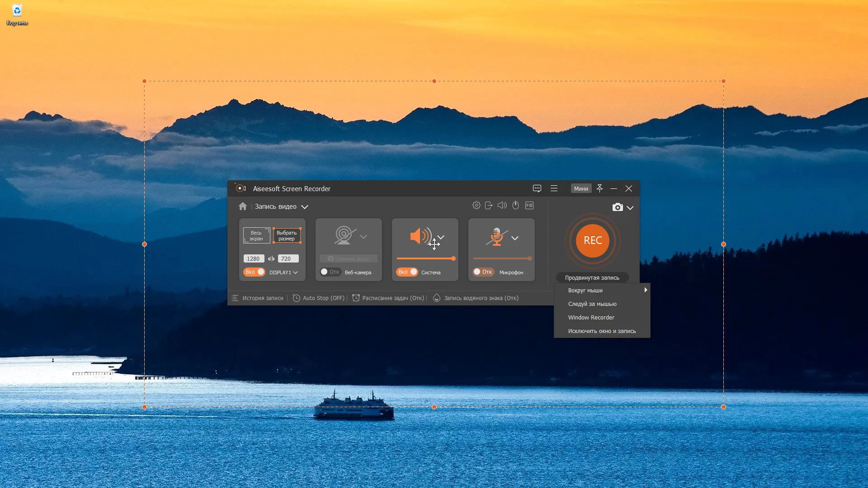Screen dimensions: 868x488
Task: Select Вокруг мыши from context menu
Action: tap(585, 290)
